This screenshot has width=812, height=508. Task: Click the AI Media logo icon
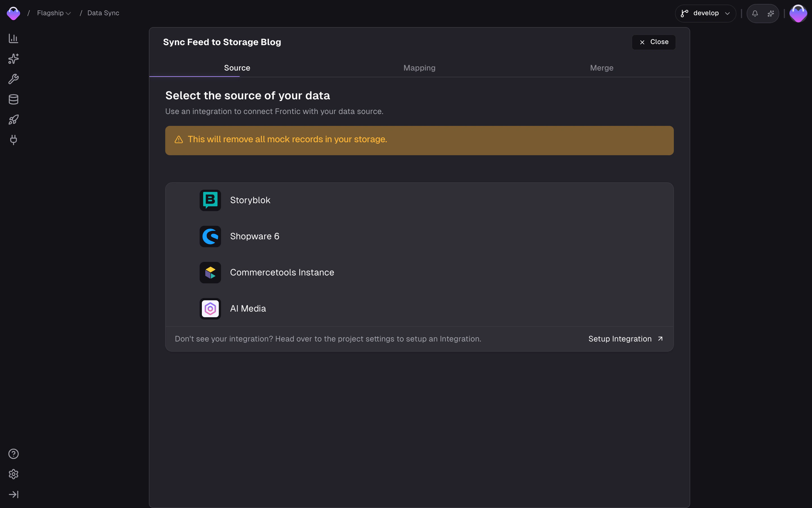(210, 309)
